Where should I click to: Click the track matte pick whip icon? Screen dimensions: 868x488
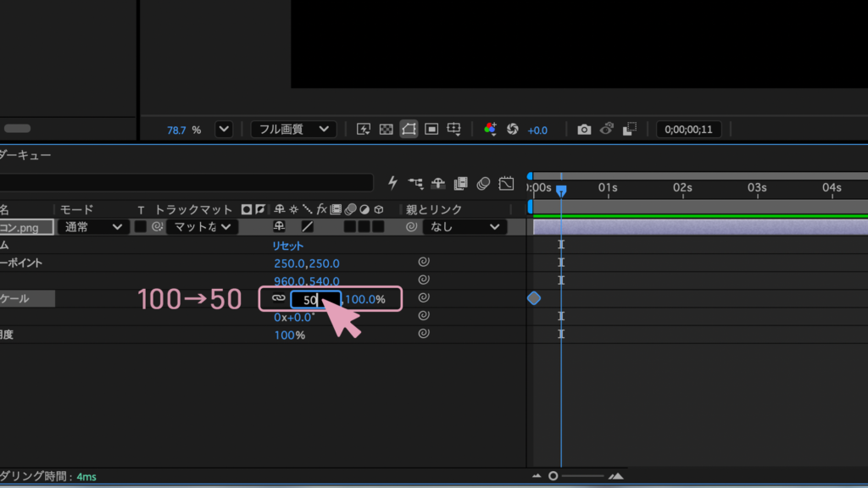point(157,227)
